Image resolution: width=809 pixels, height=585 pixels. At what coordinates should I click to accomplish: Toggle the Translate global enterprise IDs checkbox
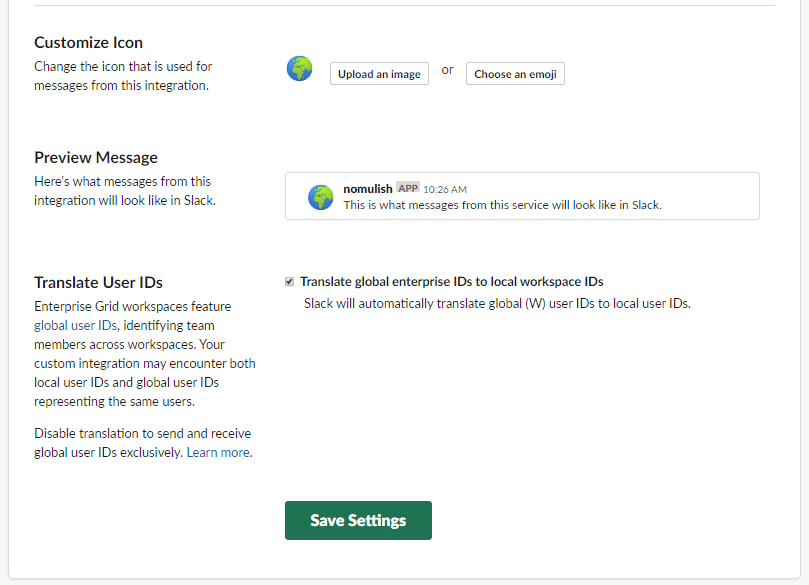[x=290, y=282]
